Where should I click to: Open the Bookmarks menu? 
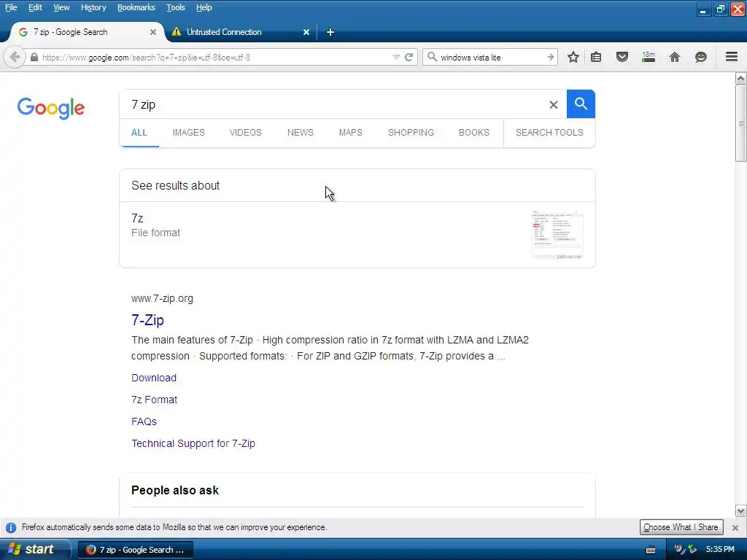pyautogui.click(x=136, y=7)
